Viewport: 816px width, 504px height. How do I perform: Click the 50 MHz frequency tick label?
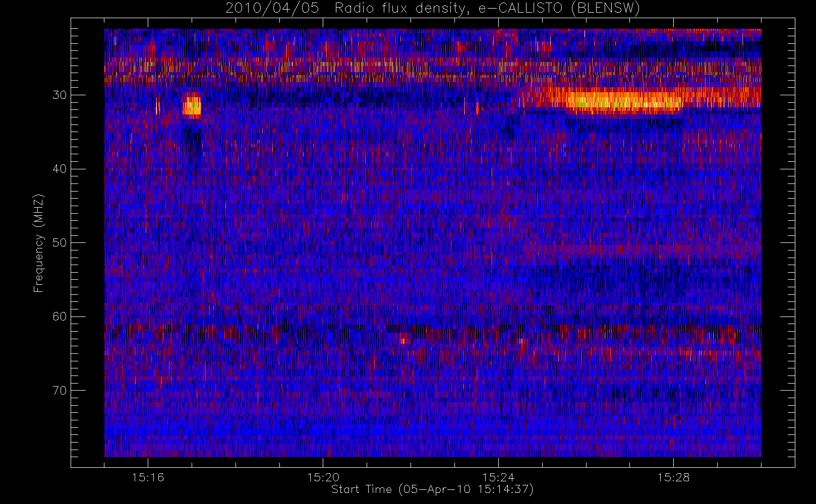coord(60,243)
